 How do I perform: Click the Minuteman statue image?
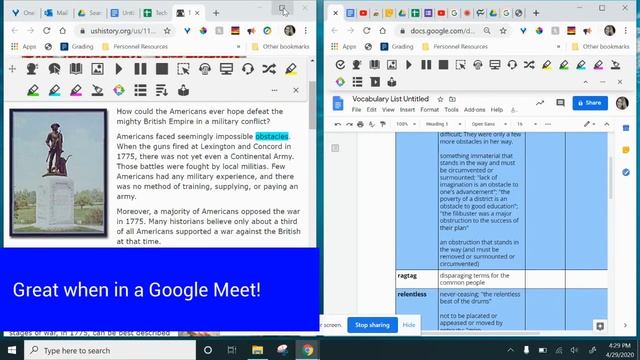[58, 173]
